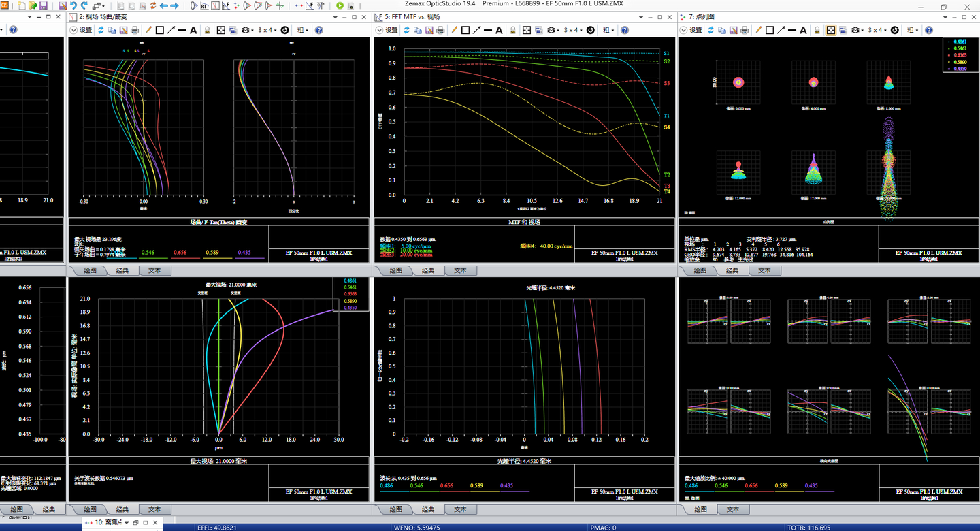Viewport: 980px width, 531px height.
Task: Select the text annotation A tool in 点列图 window
Action: [x=804, y=30]
